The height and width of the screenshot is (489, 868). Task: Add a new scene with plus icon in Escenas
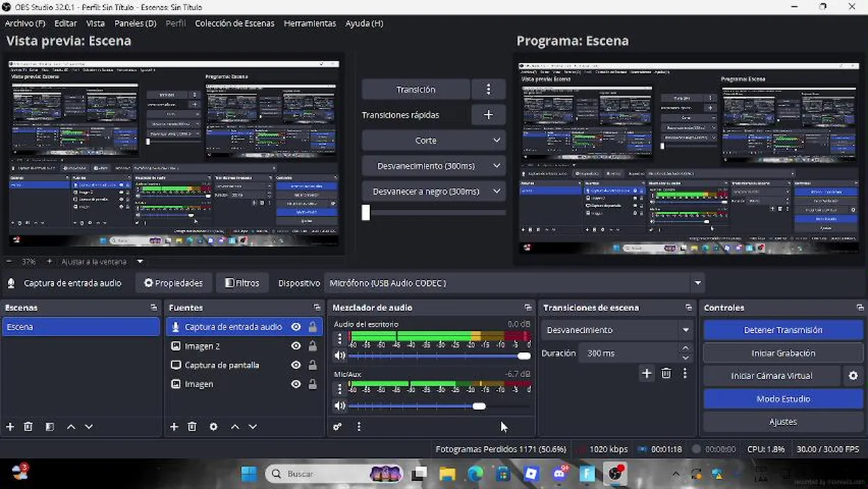pyautogui.click(x=10, y=427)
